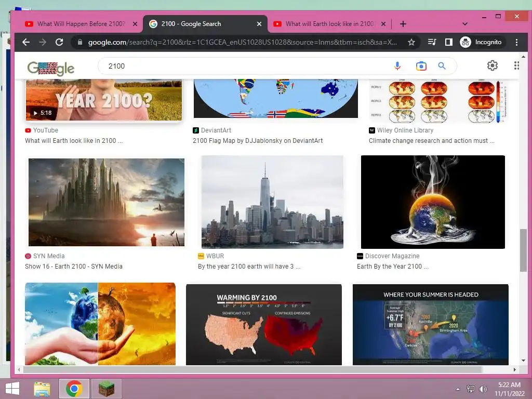Open the hands holding two Earths image
The width and height of the screenshot is (532, 399).
coord(100,324)
